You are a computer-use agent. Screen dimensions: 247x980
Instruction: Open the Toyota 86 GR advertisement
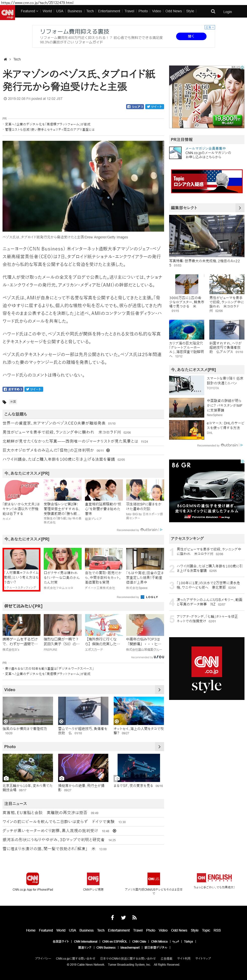click(207, 491)
